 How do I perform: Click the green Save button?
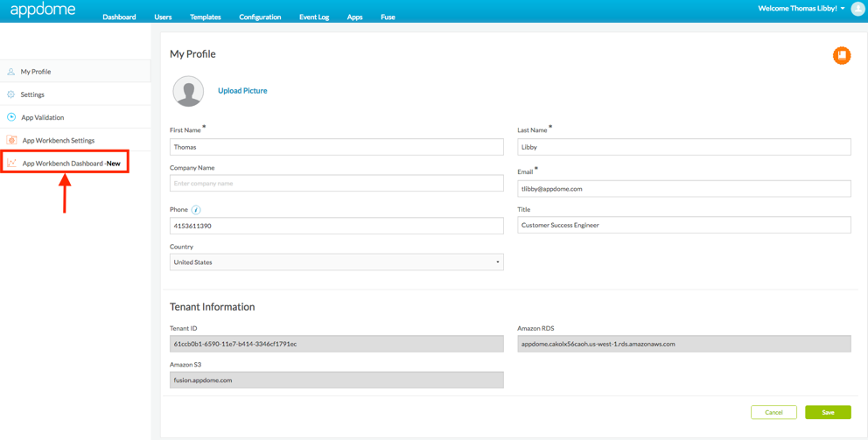(x=828, y=412)
